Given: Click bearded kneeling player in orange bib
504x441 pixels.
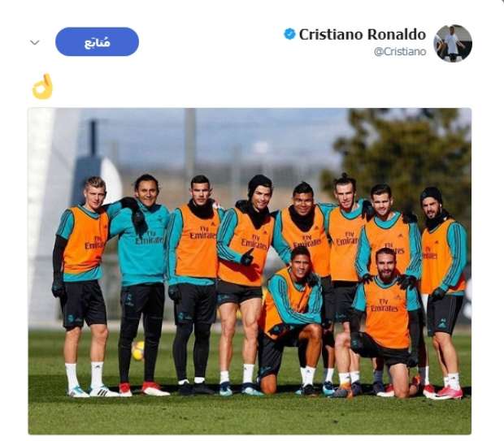Looking at the screenshot, I should [385, 322].
